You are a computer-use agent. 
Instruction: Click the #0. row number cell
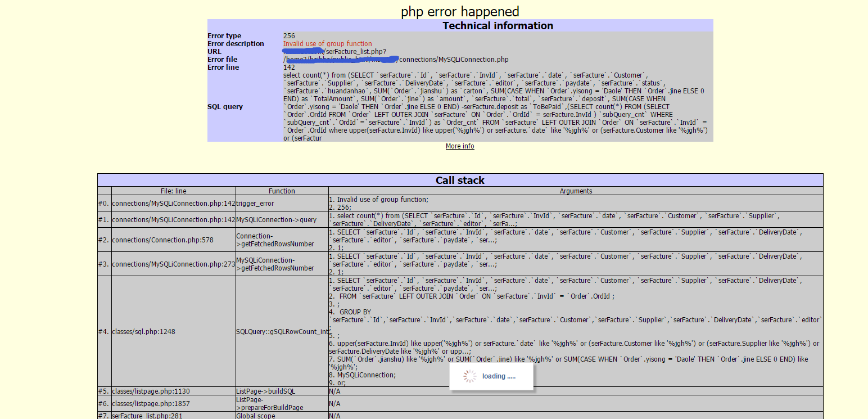104,204
